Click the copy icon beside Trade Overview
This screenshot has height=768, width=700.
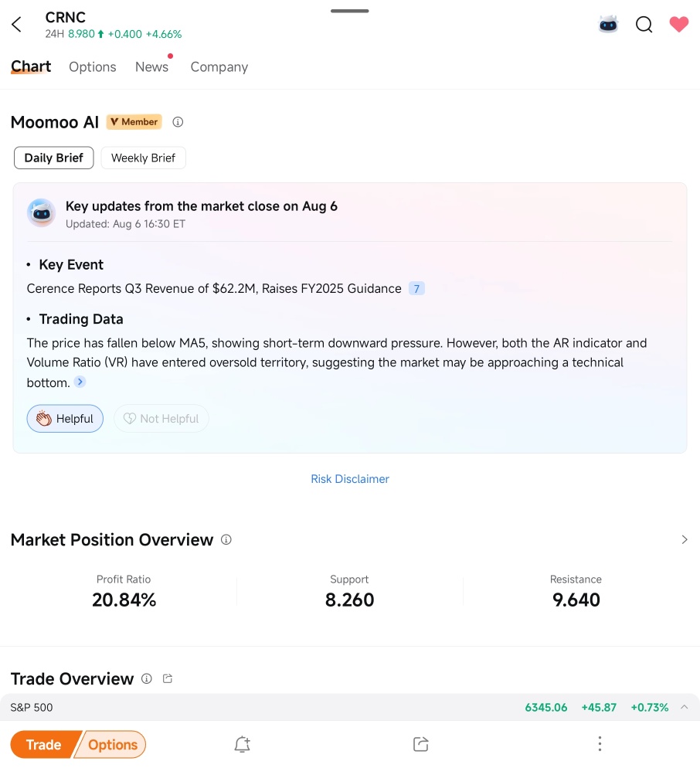coord(167,678)
